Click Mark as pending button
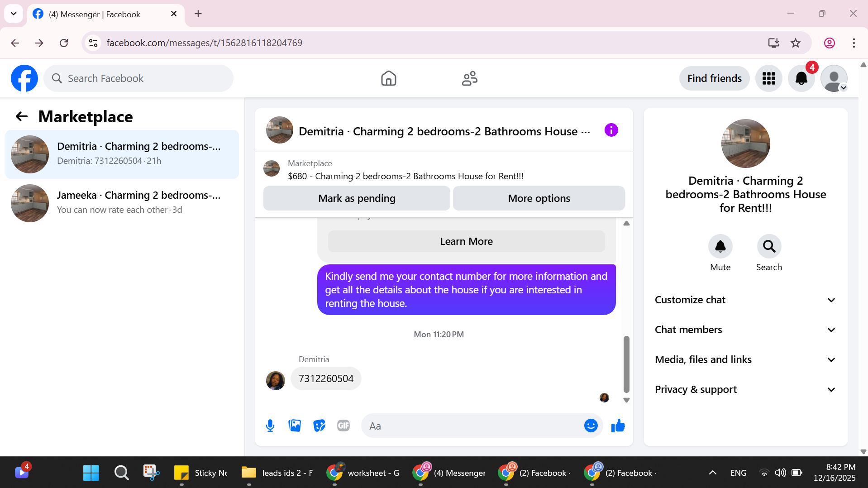Image resolution: width=868 pixels, height=488 pixels. coord(357,198)
